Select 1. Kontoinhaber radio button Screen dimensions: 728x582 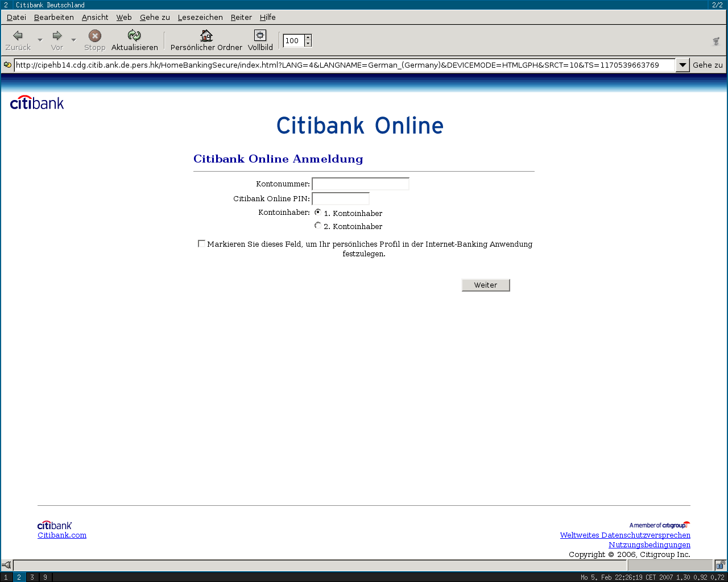[318, 212]
